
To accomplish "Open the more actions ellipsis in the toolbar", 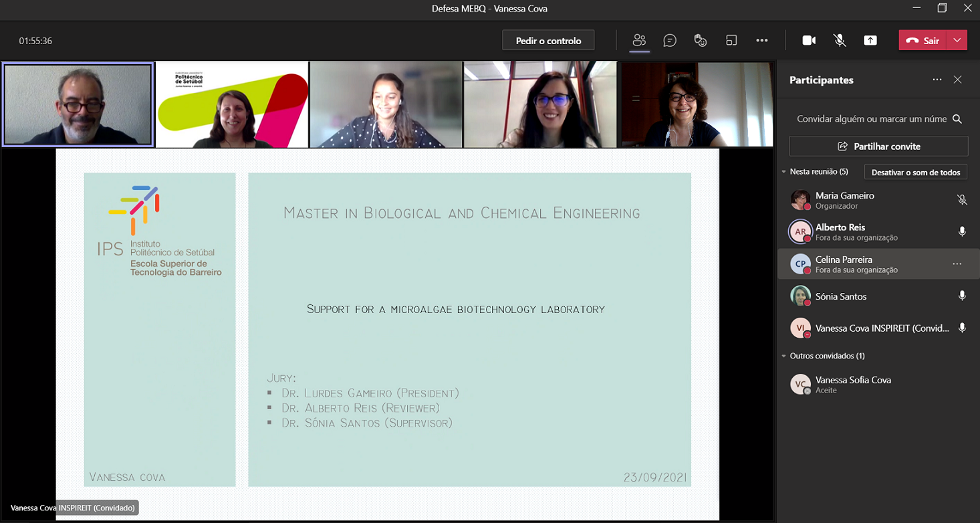I will point(762,40).
